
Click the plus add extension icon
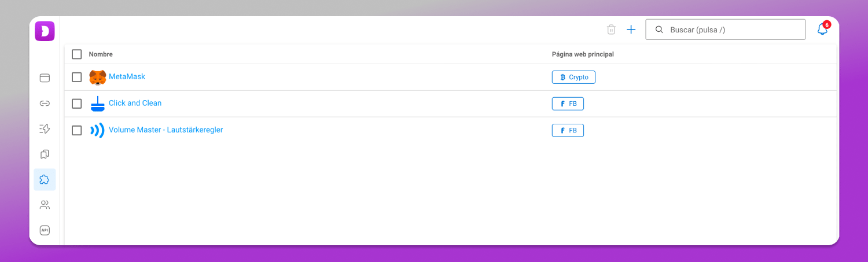point(631,29)
